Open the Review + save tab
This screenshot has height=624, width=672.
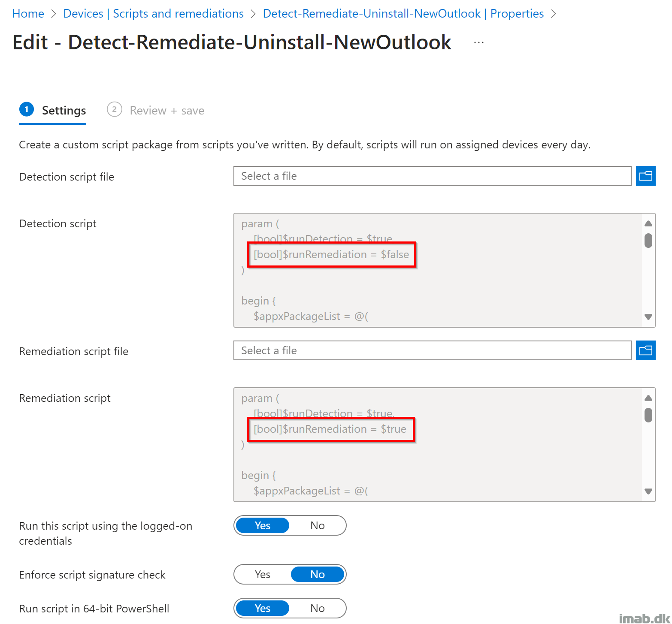[166, 111]
